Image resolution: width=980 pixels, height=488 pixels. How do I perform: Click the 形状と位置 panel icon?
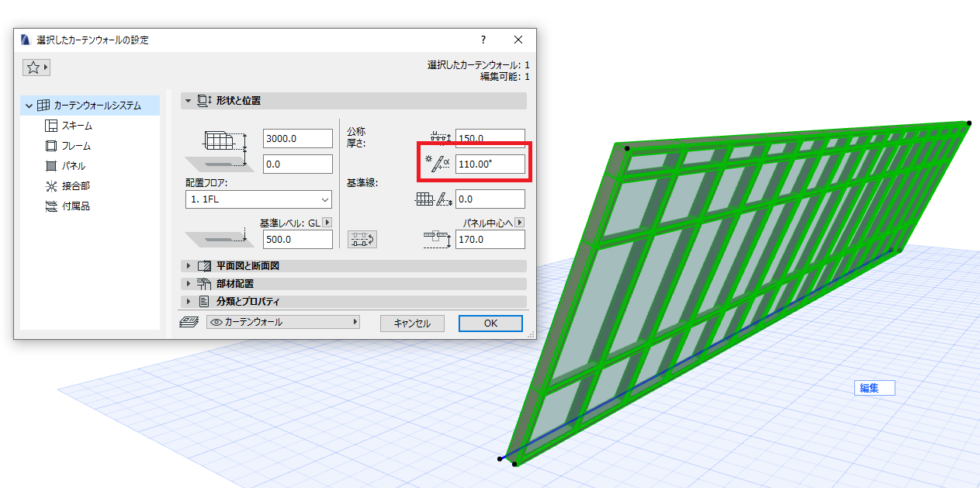(x=205, y=101)
